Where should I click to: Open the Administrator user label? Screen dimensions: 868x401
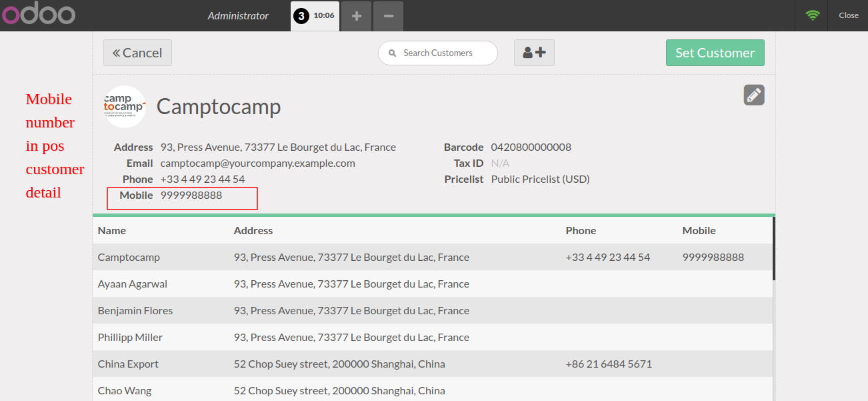tap(238, 15)
